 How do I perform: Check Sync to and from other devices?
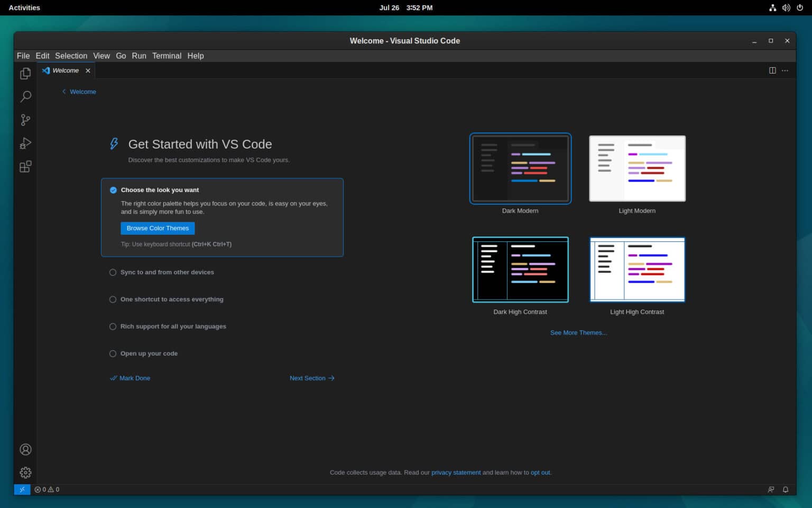113,272
